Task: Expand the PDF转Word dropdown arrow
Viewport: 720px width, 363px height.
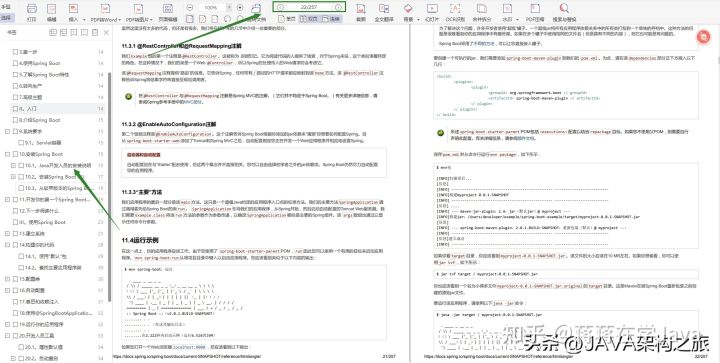Action: (x=119, y=20)
